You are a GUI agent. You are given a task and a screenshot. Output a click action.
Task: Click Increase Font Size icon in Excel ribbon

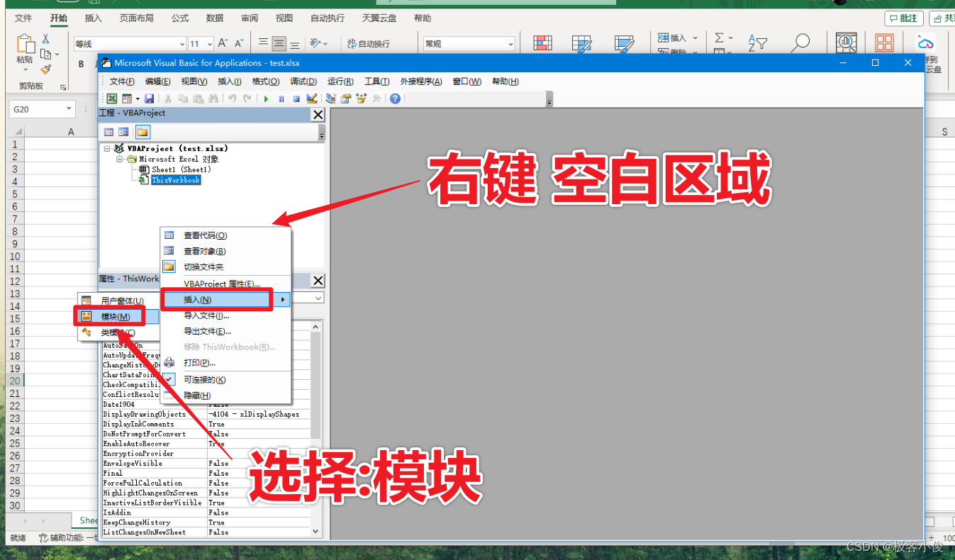(x=223, y=43)
